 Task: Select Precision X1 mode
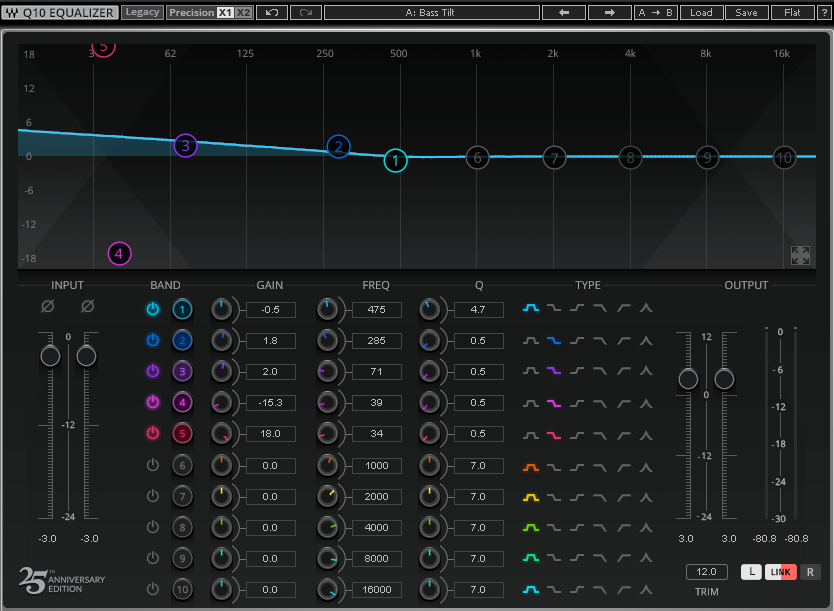point(226,12)
